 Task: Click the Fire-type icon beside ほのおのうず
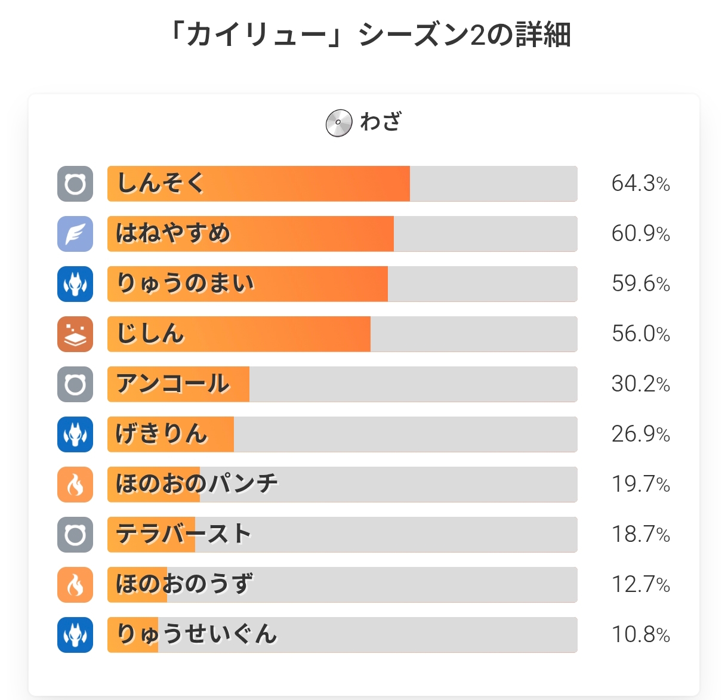(x=75, y=585)
